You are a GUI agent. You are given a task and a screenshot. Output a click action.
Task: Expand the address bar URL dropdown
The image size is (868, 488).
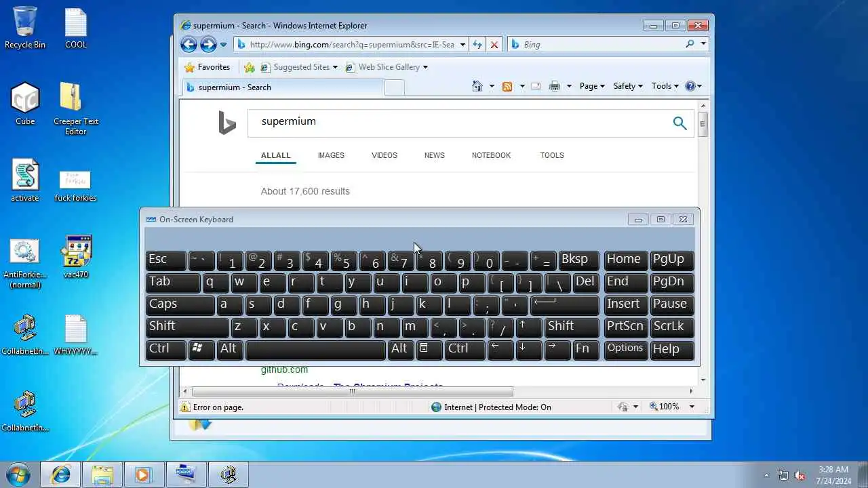click(462, 45)
